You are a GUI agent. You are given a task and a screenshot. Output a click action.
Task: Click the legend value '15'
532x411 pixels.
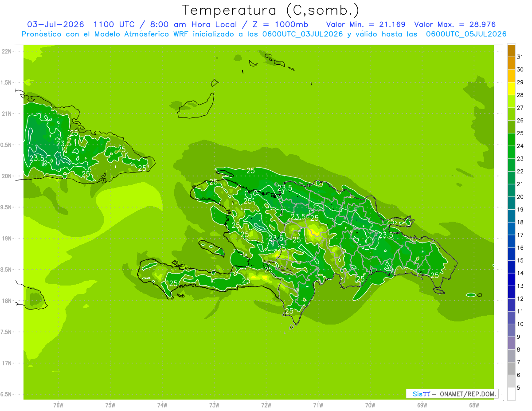click(520, 260)
